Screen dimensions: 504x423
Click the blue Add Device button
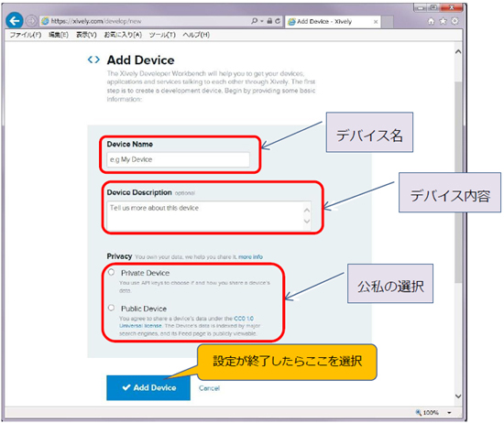coord(148,387)
